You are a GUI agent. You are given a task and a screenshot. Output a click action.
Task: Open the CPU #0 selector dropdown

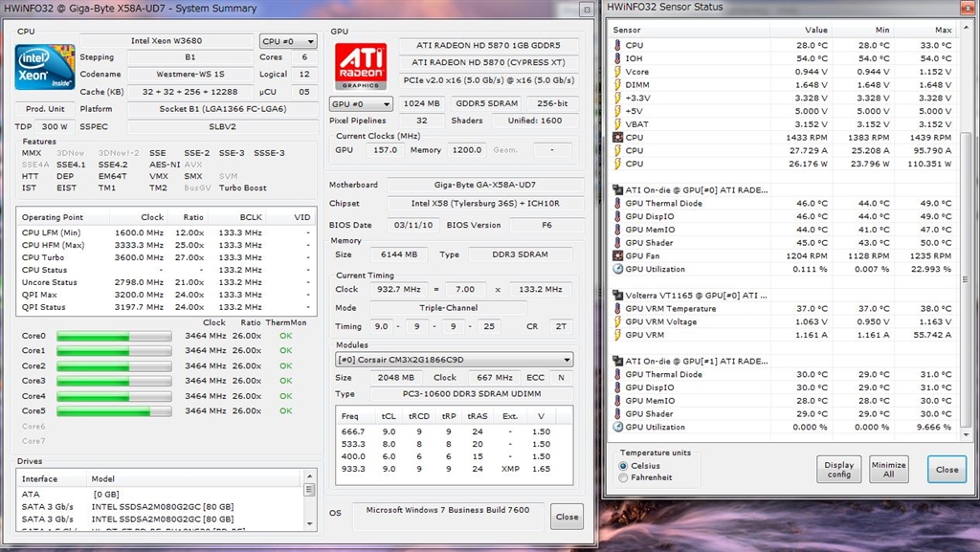[x=288, y=41]
